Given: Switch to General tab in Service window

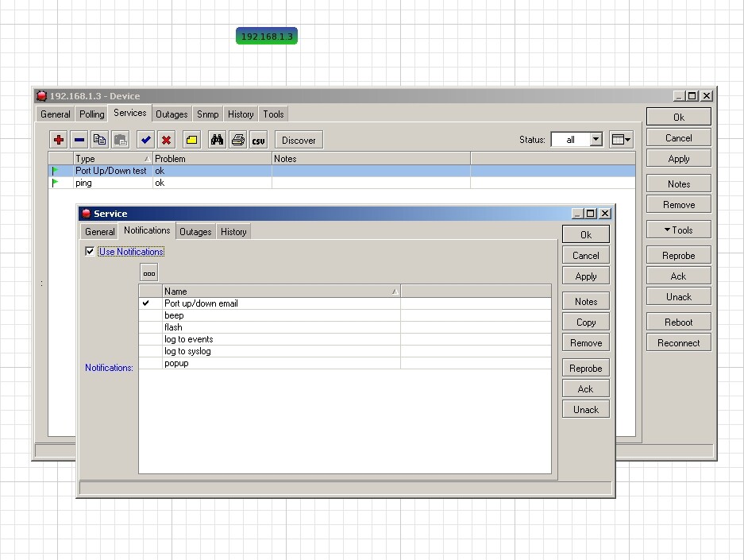Looking at the screenshot, I should click(x=99, y=232).
